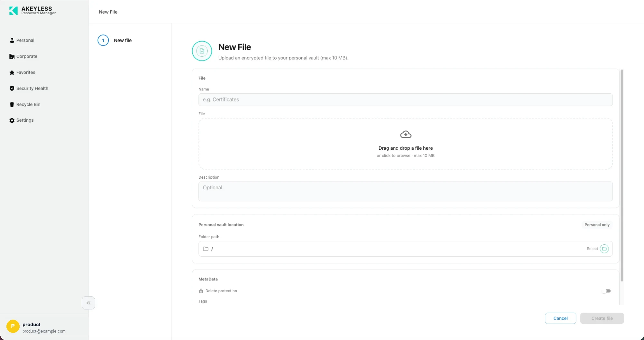Focus the Description text area

pos(405,191)
